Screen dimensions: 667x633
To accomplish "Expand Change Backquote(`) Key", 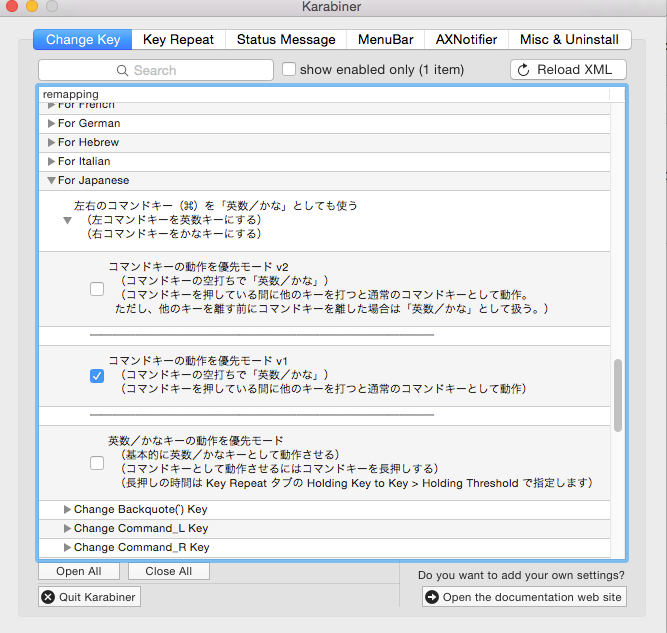I will [x=67, y=510].
